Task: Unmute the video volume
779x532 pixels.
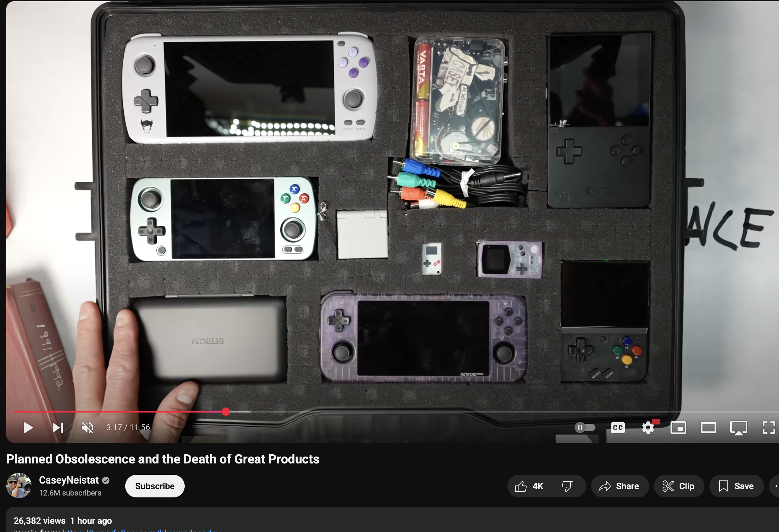Action: click(x=87, y=428)
